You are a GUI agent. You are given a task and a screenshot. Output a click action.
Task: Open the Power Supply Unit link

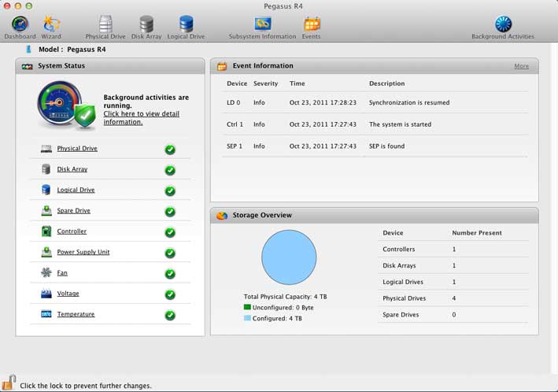pos(83,252)
